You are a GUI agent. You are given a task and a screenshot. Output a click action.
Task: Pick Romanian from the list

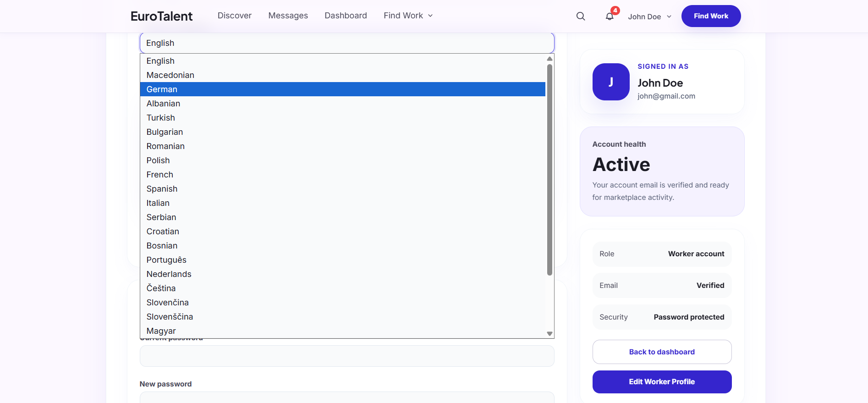click(343, 146)
